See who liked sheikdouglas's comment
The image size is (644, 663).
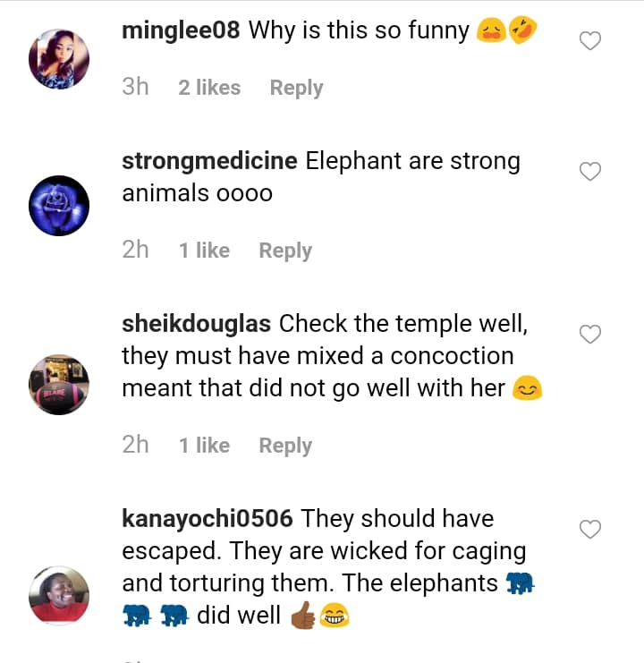[204, 446]
